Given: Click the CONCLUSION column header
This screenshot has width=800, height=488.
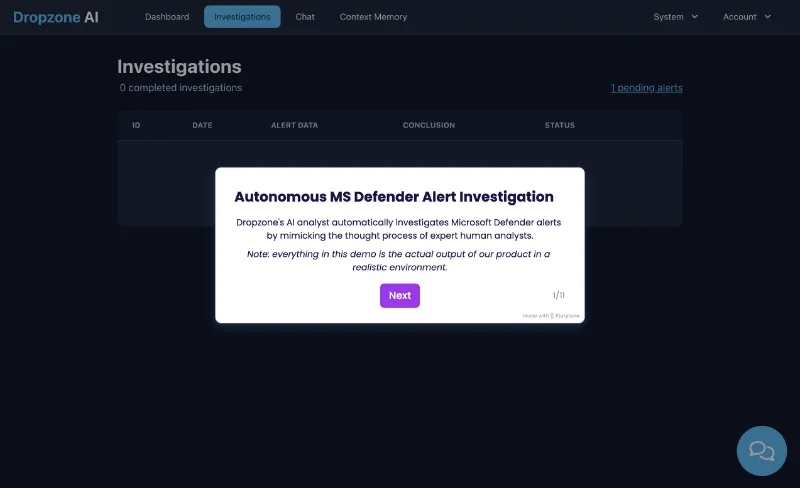Looking at the screenshot, I should 429,125.
